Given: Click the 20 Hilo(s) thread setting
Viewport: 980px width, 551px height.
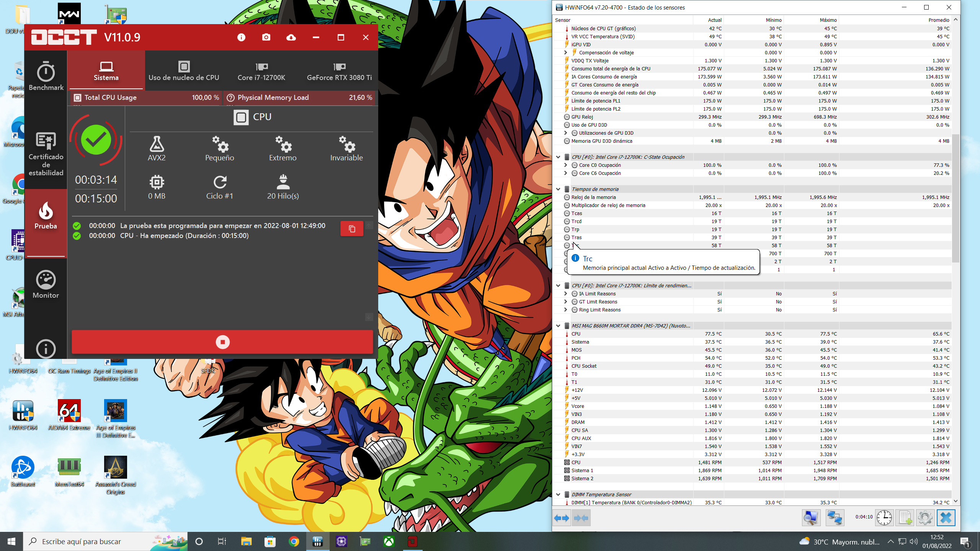Looking at the screenshot, I should 283,187.
